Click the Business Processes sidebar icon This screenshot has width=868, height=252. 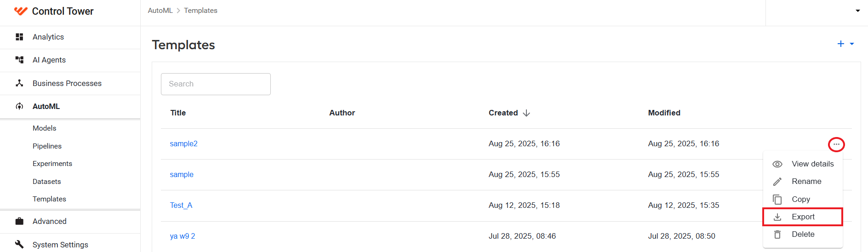click(x=19, y=83)
